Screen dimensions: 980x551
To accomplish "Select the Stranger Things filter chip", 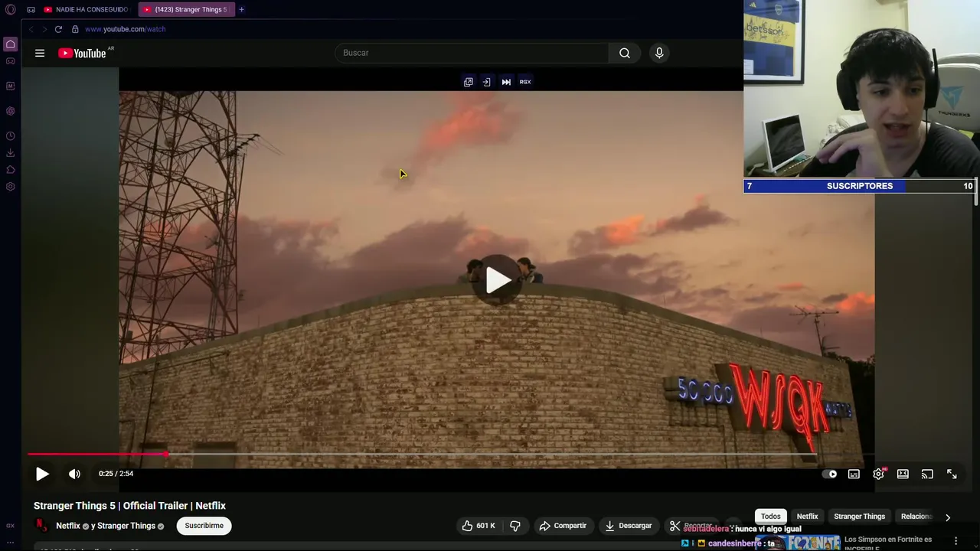I will (859, 517).
